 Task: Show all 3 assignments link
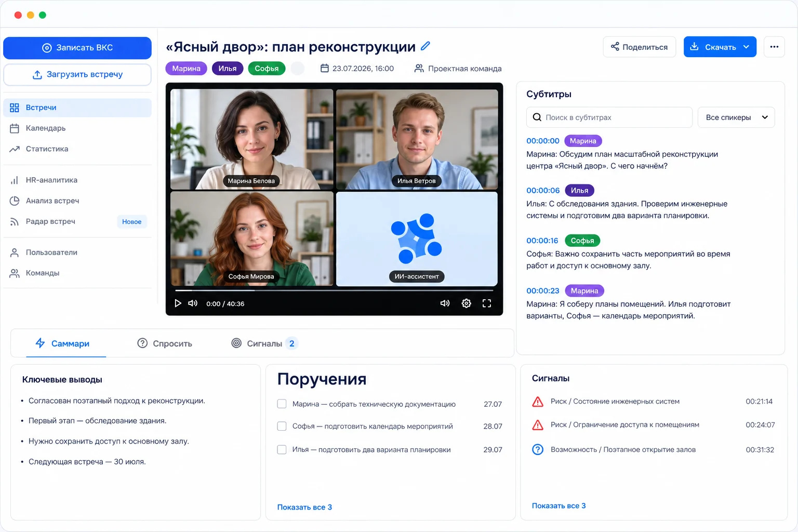pos(304,507)
